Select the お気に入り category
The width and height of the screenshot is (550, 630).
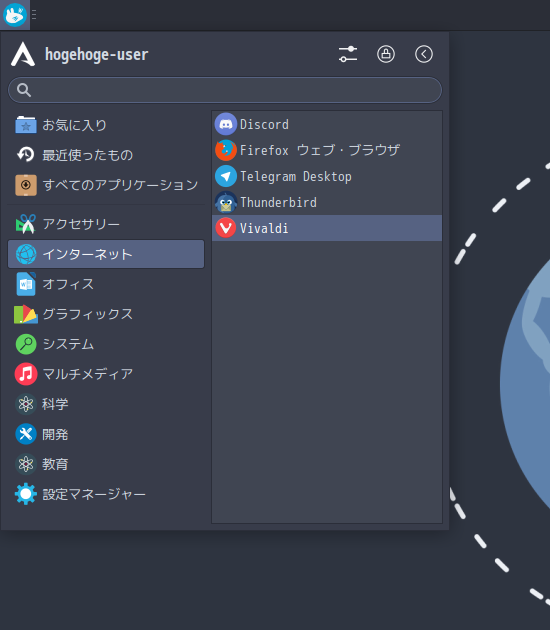106,125
